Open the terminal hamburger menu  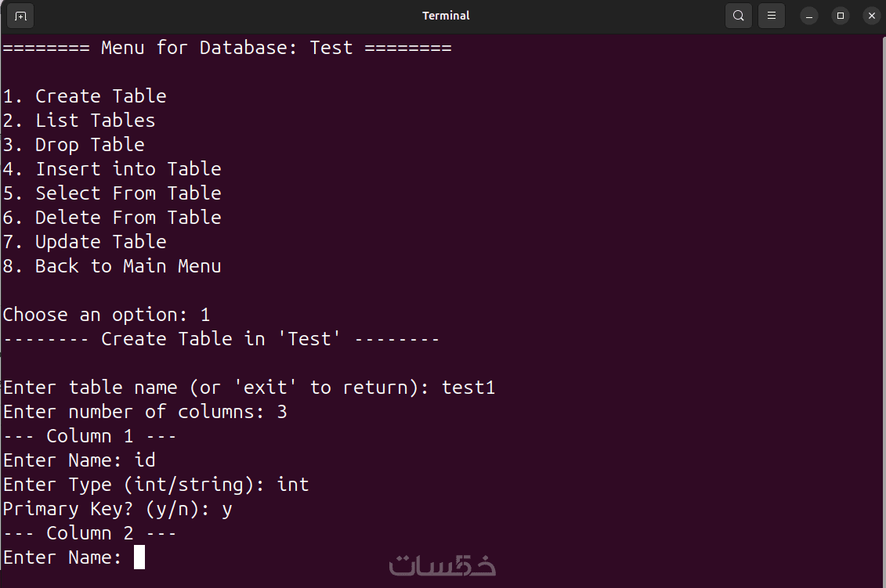click(x=772, y=16)
